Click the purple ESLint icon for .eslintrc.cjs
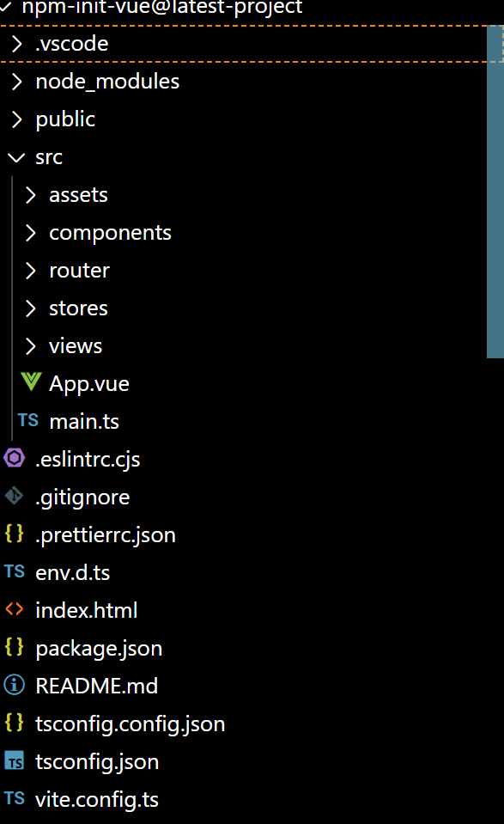 click(15, 458)
